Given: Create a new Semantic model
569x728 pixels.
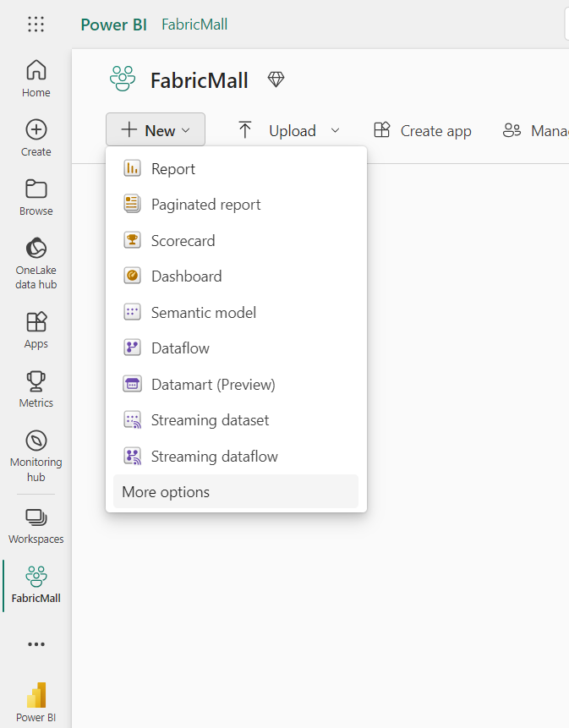Looking at the screenshot, I should (236, 313).
